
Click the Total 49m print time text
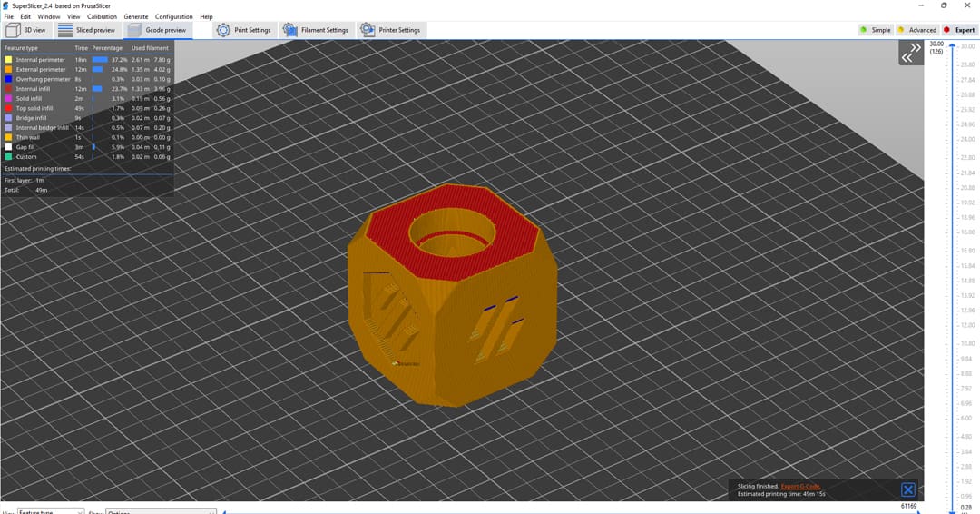click(x=25, y=190)
